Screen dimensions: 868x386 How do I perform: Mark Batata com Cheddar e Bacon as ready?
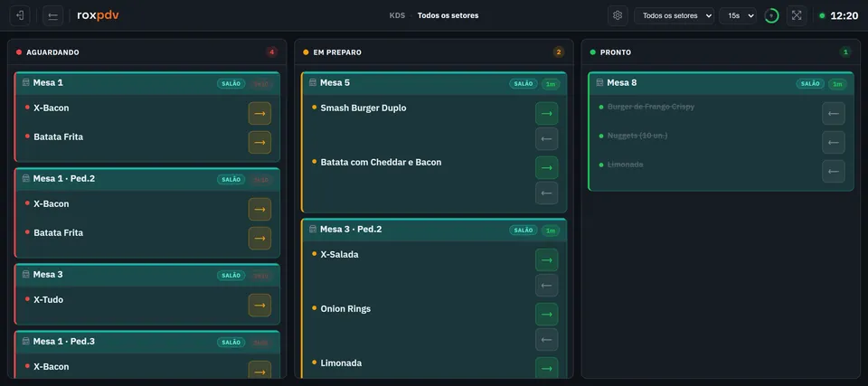tap(546, 167)
